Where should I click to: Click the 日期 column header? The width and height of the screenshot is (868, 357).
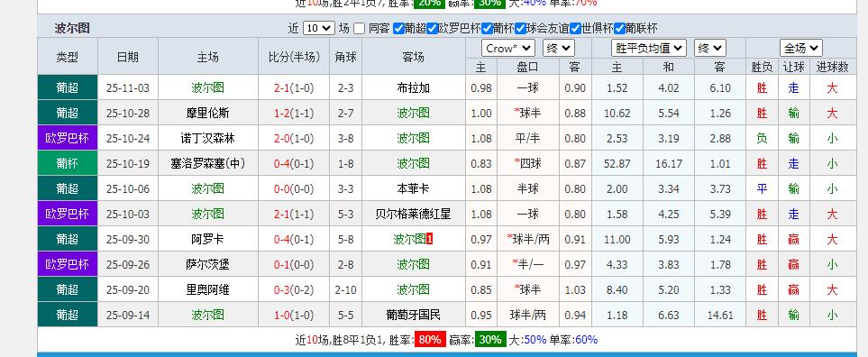(x=128, y=57)
